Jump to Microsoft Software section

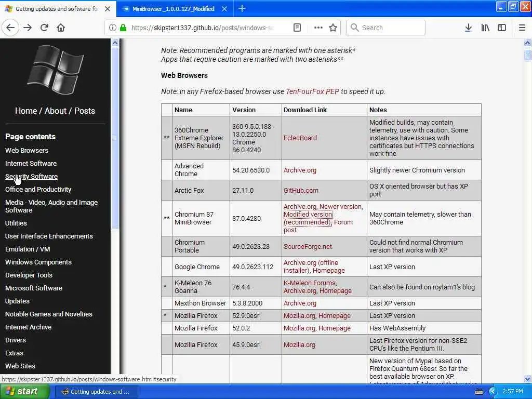pyautogui.click(x=34, y=288)
